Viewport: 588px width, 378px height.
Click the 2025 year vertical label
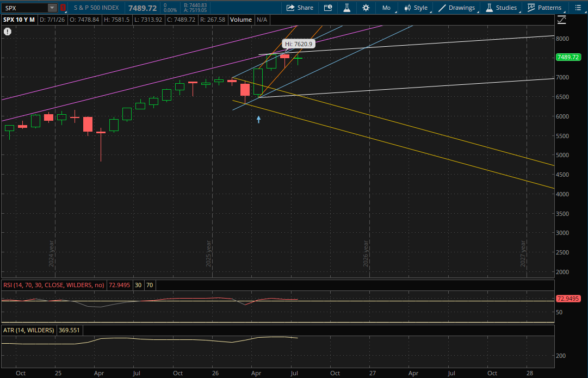tap(209, 254)
